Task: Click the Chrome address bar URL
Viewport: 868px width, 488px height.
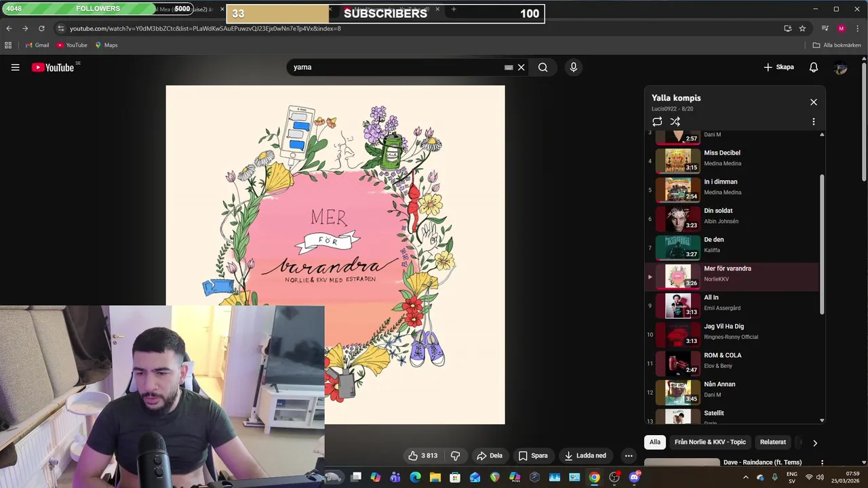Action: point(205,28)
